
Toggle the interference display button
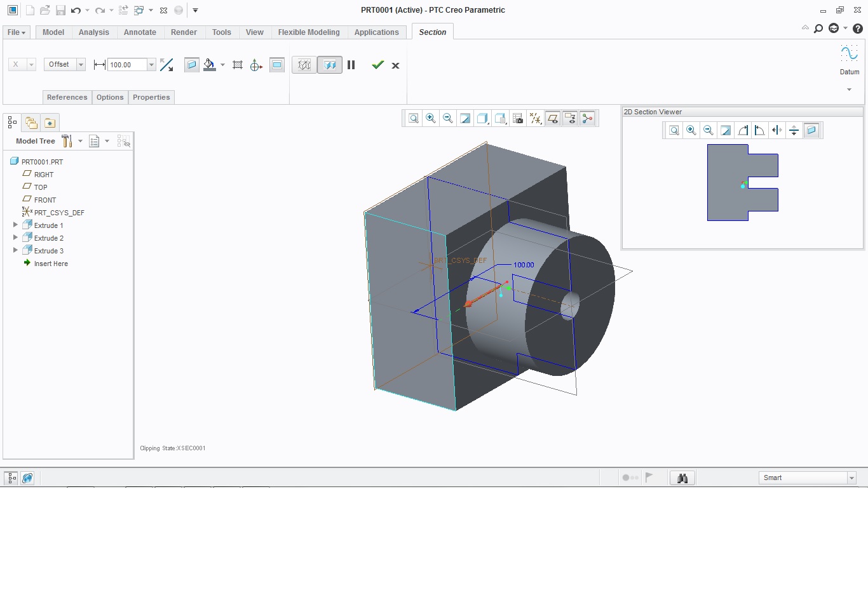pos(304,65)
